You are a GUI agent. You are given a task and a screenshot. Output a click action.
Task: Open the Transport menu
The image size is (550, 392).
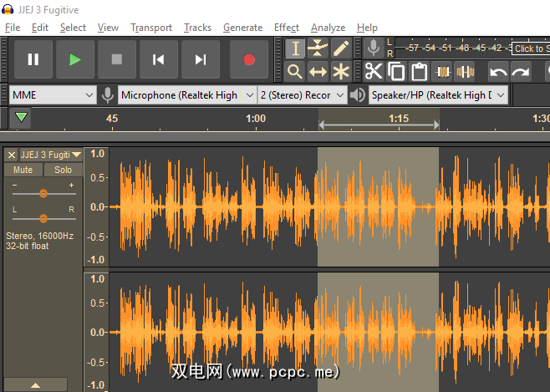pyautogui.click(x=151, y=28)
